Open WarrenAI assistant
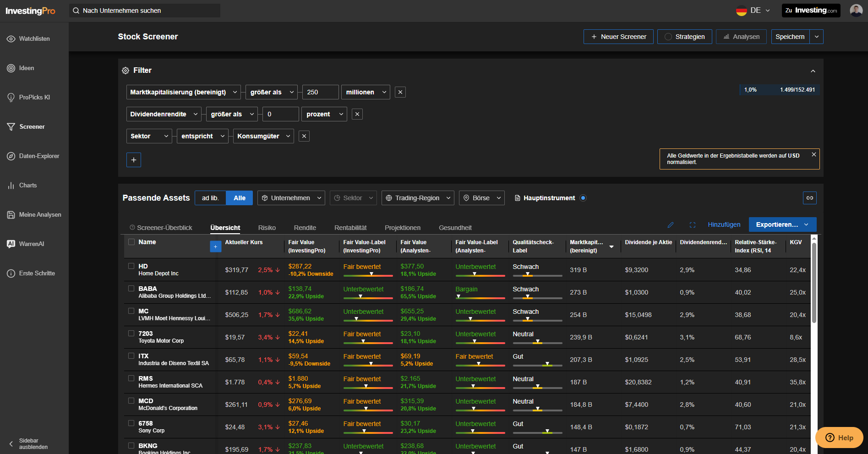 (26, 244)
